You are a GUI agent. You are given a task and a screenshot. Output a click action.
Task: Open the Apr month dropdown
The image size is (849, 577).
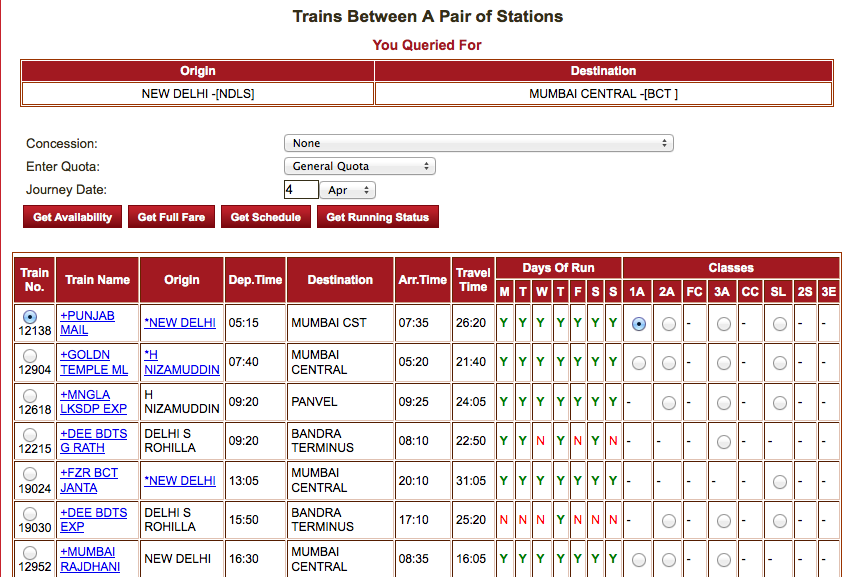click(347, 189)
